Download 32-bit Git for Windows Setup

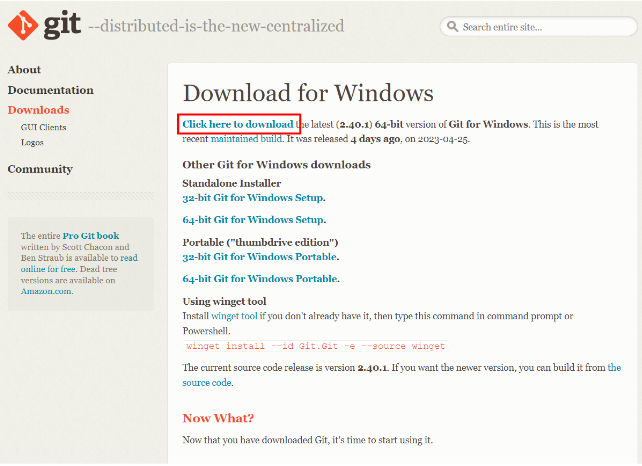click(x=253, y=198)
